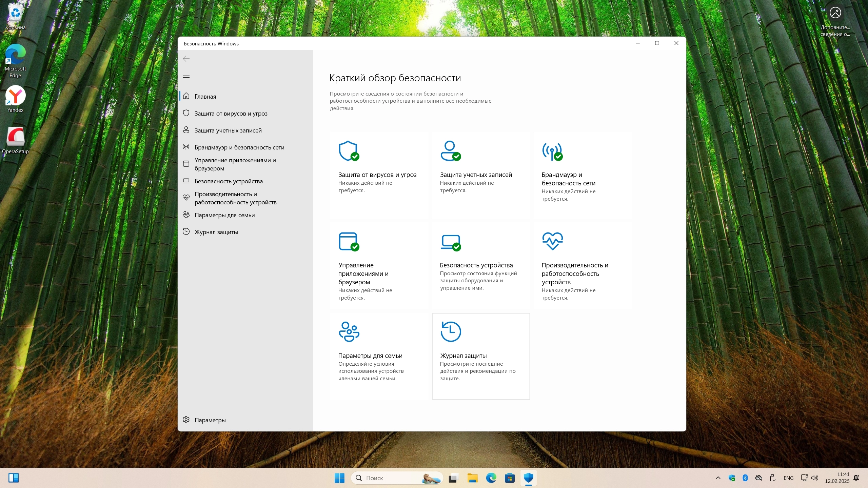The image size is (868, 488).
Task: Click the virus and threat protection shield tile icon
Action: pos(349,151)
